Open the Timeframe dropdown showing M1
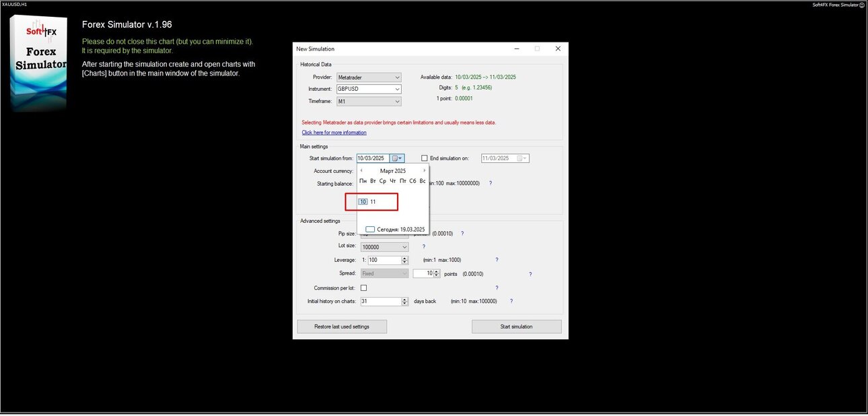The height and width of the screenshot is (416, 868). pos(369,102)
